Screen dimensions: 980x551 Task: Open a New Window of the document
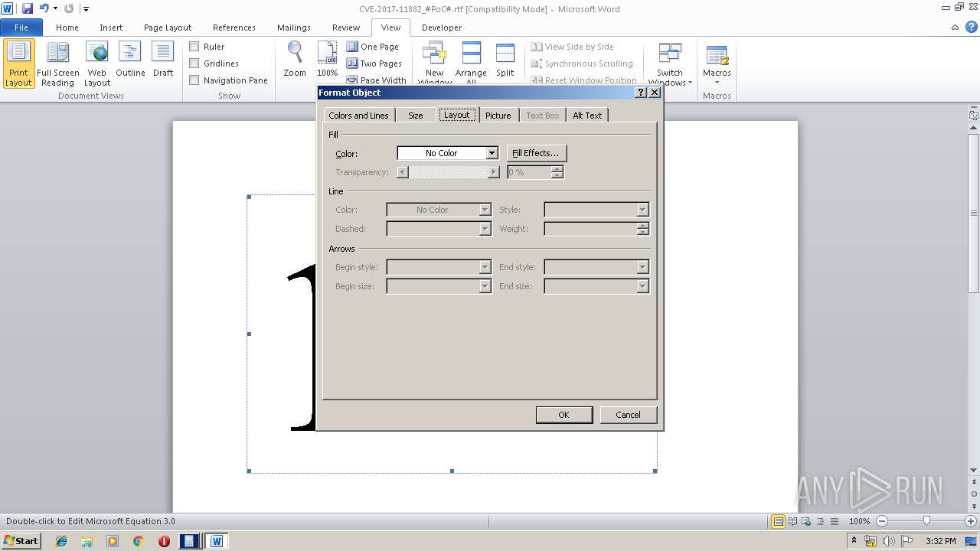435,64
